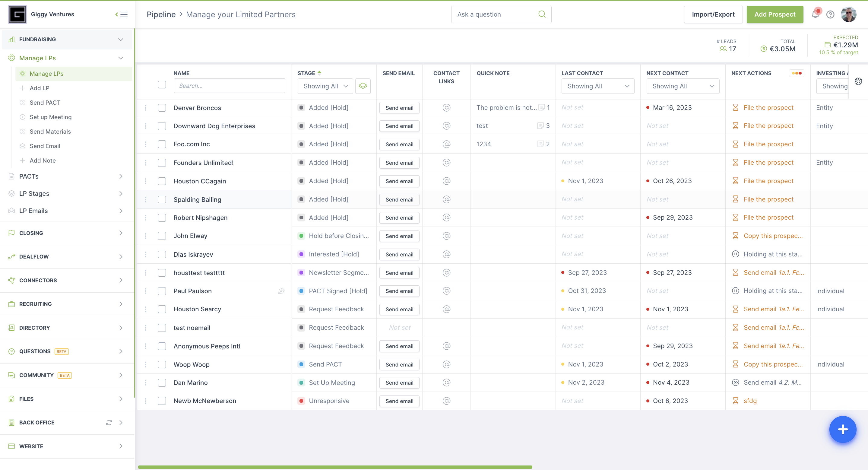This screenshot has width=868, height=470.
Task: Click the refresh/sync icon in Back Office
Action: click(109, 423)
